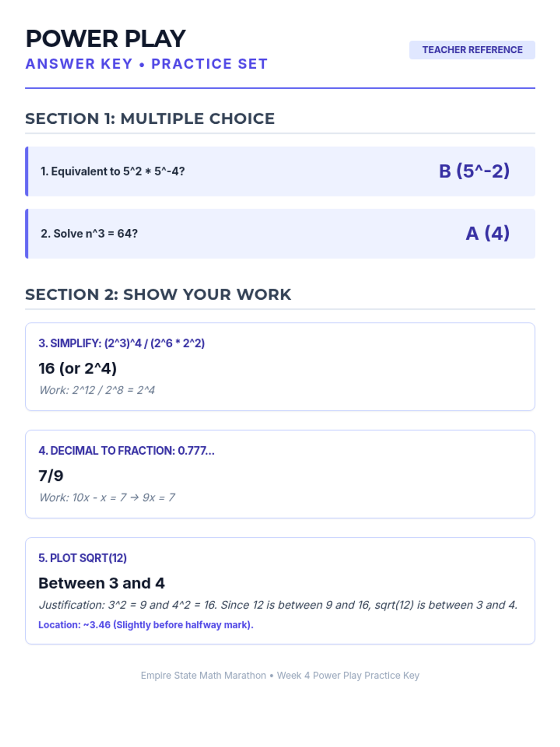The image size is (560, 747).
Task: Select the answer B (5^-2)
Action: (474, 171)
